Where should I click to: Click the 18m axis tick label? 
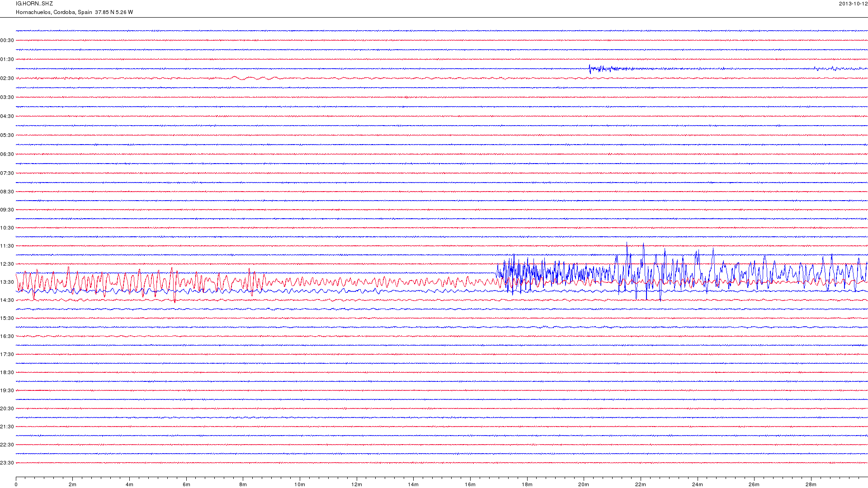click(x=527, y=484)
